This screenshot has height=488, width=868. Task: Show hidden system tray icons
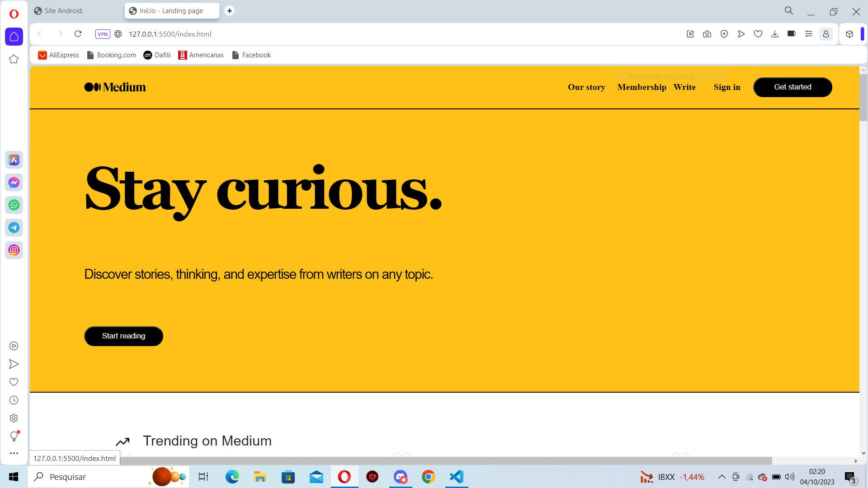coord(722,477)
